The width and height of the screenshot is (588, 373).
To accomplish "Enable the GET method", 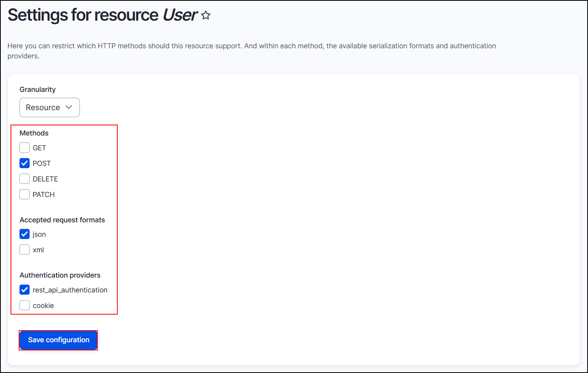I will point(25,148).
